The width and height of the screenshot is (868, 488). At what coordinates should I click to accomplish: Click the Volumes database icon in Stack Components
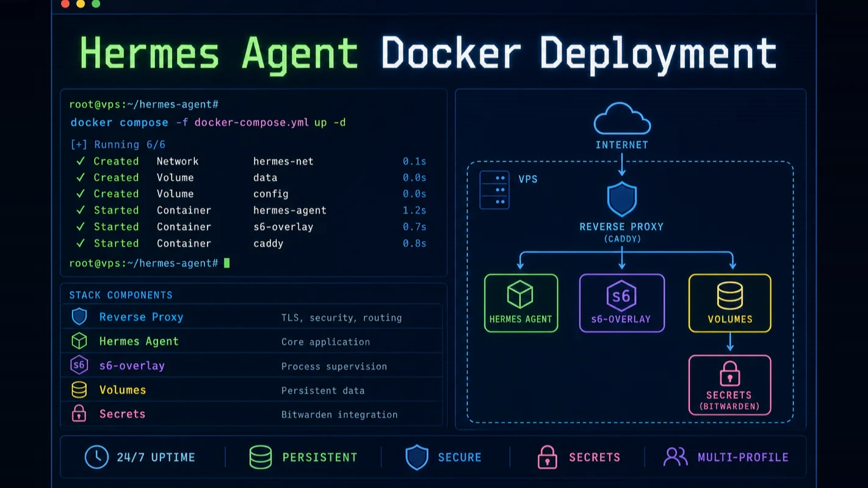(79, 390)
